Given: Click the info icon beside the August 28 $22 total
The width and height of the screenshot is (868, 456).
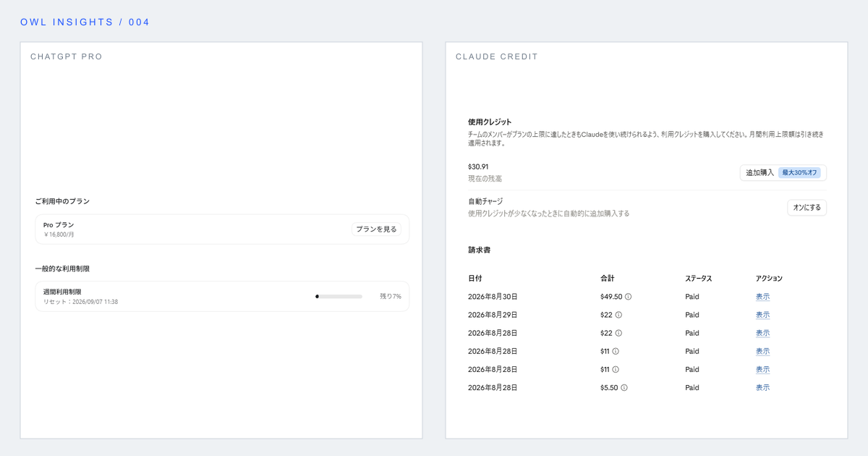Looking at the screenshot, I should (x=618, y=333).
